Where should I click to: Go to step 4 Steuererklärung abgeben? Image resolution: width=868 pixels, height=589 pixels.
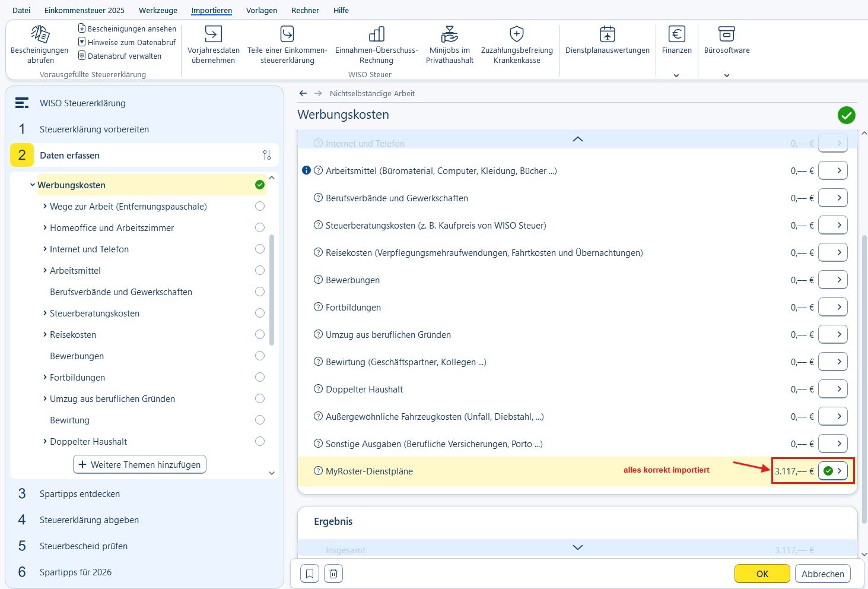coord(89,520)
